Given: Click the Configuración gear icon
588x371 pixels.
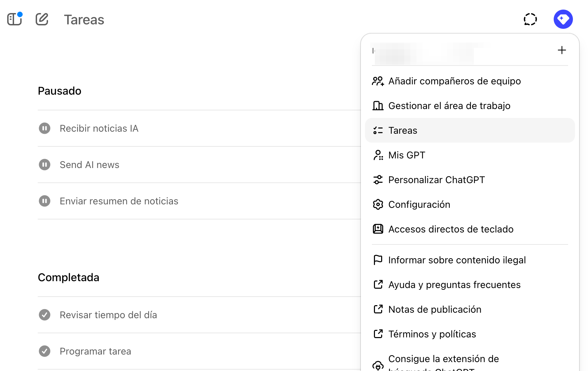Looking at the screenshot, I should click(378, 205).
